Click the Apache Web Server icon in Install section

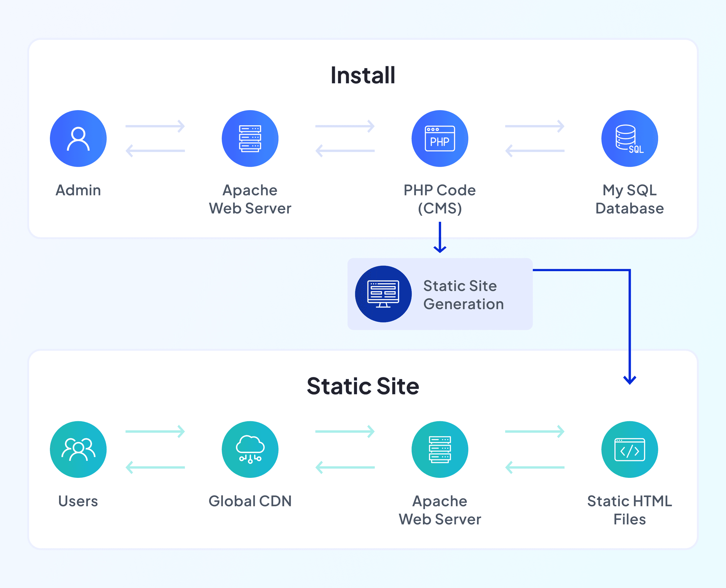[250, 138]
